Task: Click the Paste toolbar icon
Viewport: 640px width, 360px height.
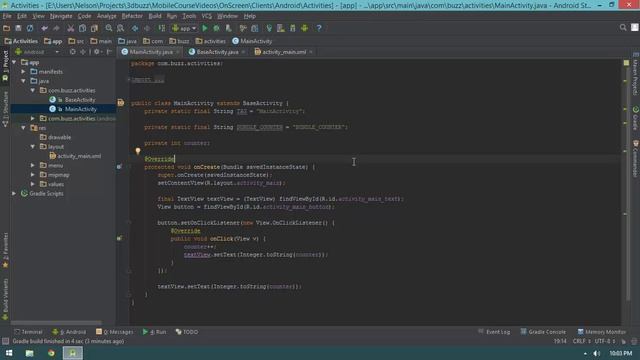Action: click(94, 28)
